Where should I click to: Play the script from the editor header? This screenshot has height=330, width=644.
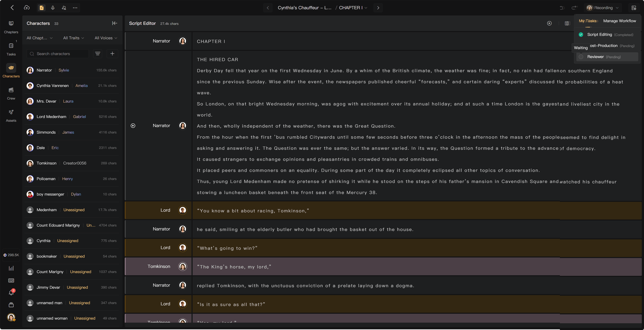pos(549,23)
